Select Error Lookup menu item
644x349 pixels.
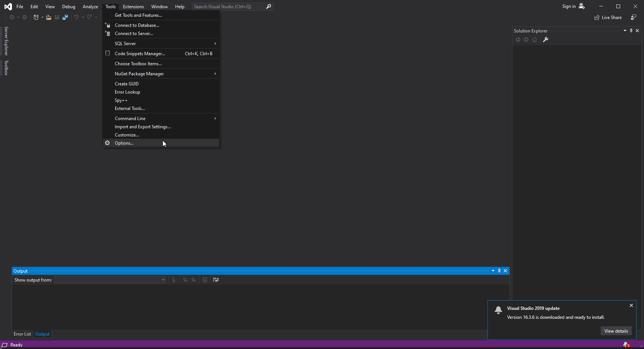tap(161, 92)
